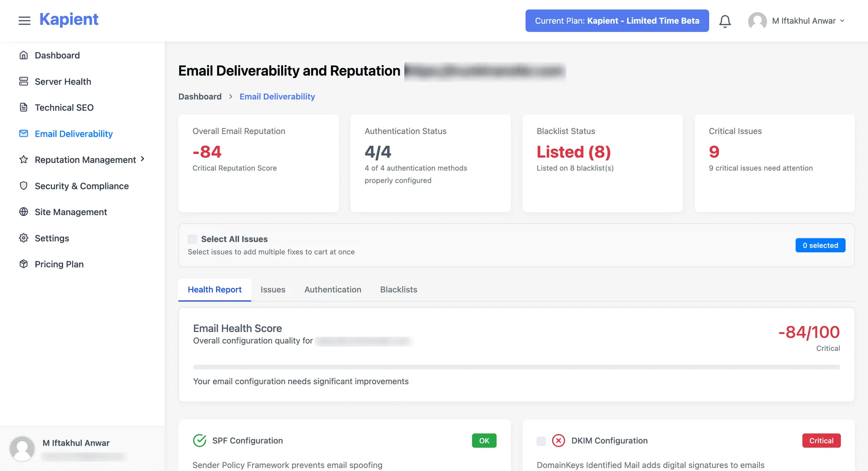Click the Reputation Management star icon
Viewport: 868px width, 471px height.
[24, 160]
